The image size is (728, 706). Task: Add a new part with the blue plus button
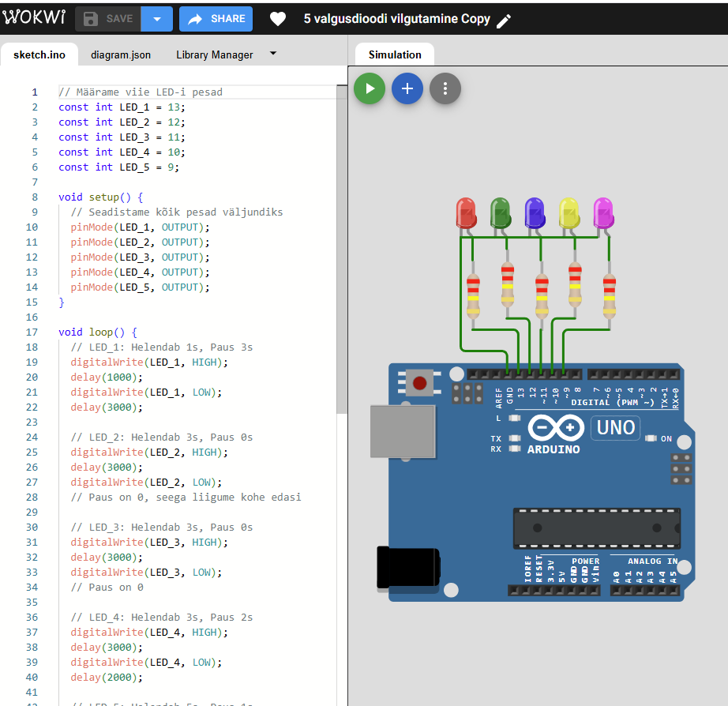tap(407, 88)
